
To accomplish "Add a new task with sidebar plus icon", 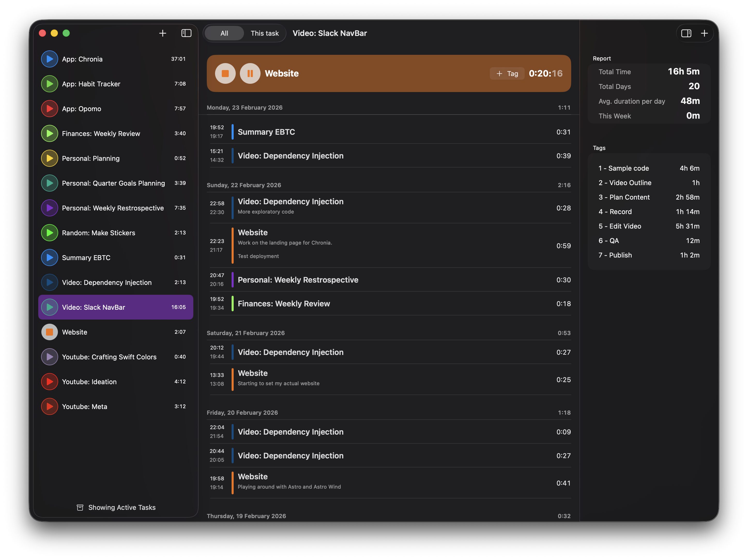I will tap(162, 33).
